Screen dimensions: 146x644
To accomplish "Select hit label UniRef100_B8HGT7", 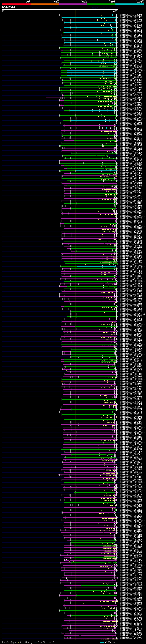I will pyautogui.click(x=131, y=218).
